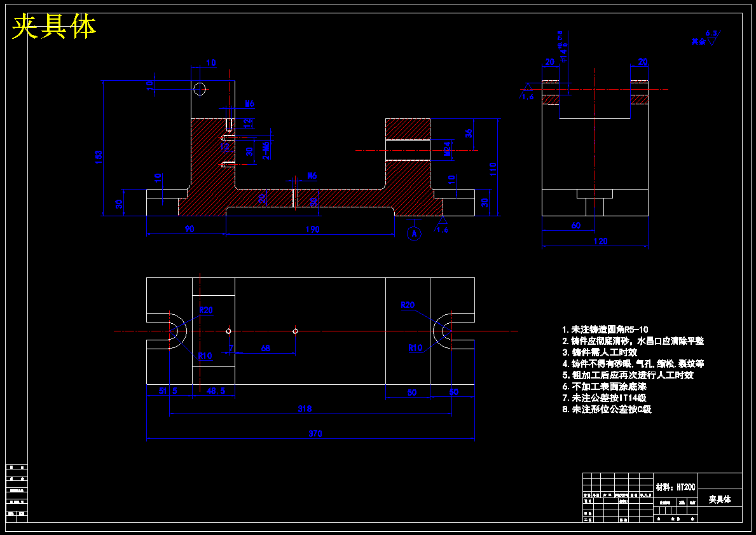Select the 68 hole spacing dimension
756x535 pixels.
click(265, 348)
